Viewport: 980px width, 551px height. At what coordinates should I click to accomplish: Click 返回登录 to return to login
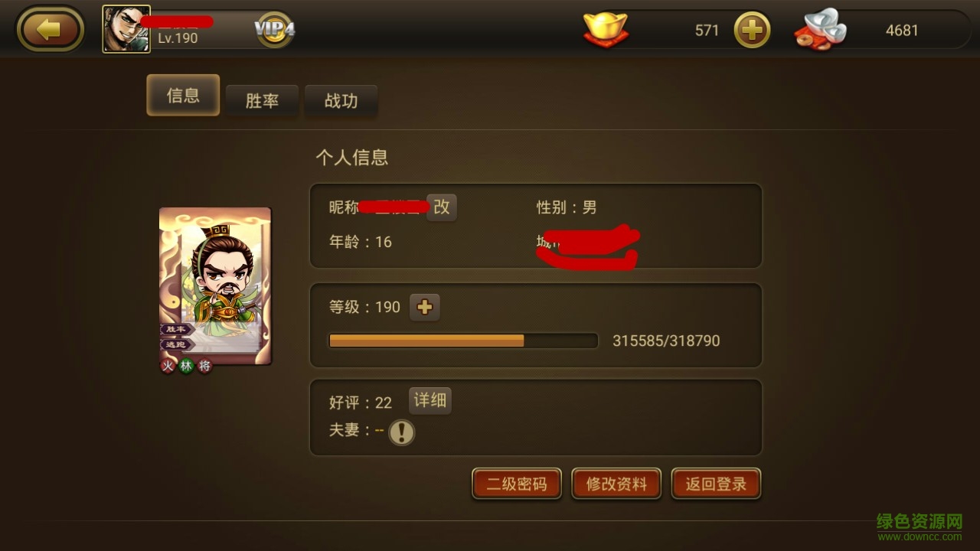point(716,484)
